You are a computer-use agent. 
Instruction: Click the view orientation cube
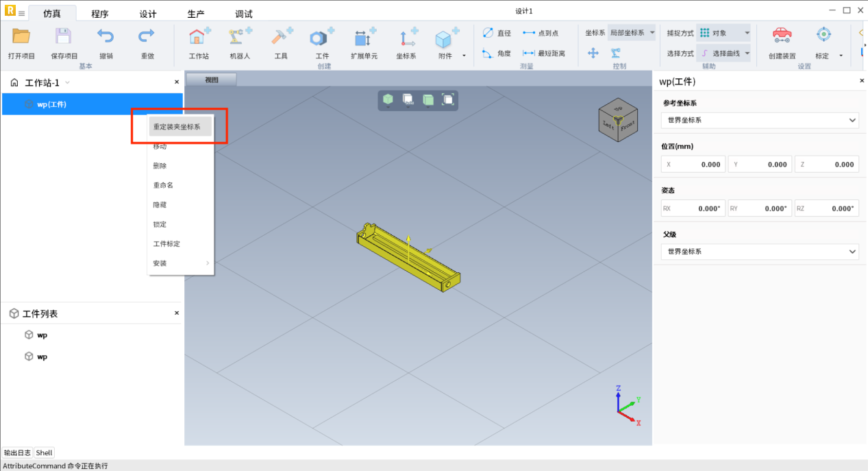coord(617,121)
